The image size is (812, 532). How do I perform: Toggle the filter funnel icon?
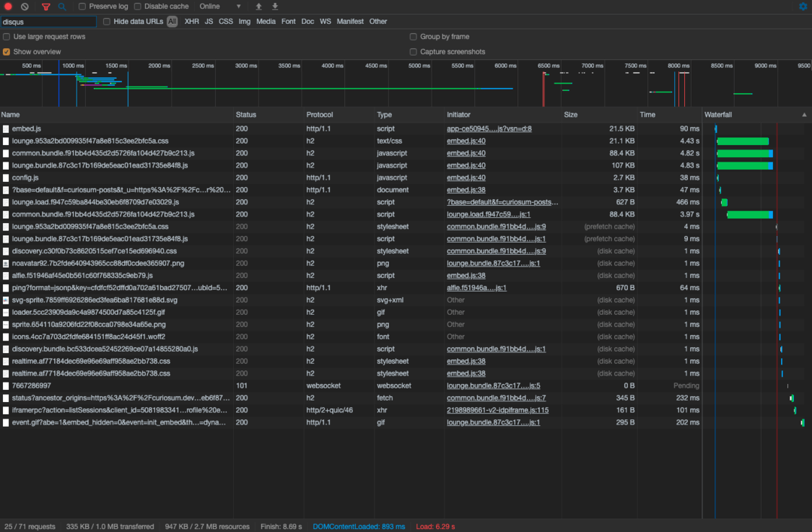tap(46, 7)
